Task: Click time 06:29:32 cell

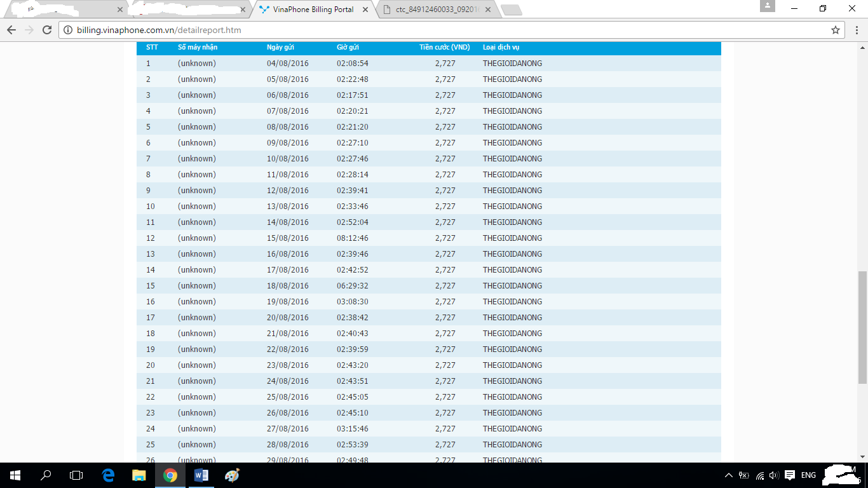Action: (x=353, y=286)
